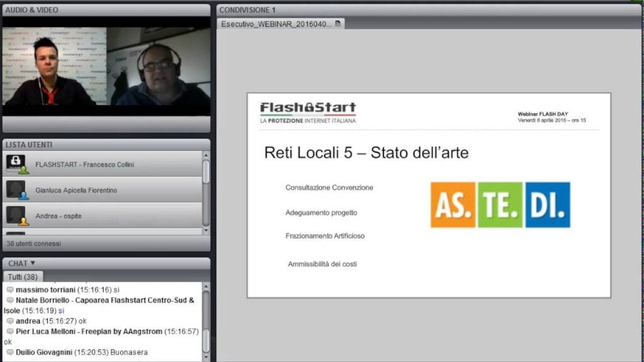Click Gianluca Apicella Fiorentino's avatar icon
Image resolution: width=644 pixels, height=362 pixels.
click(x=17, y=190)
